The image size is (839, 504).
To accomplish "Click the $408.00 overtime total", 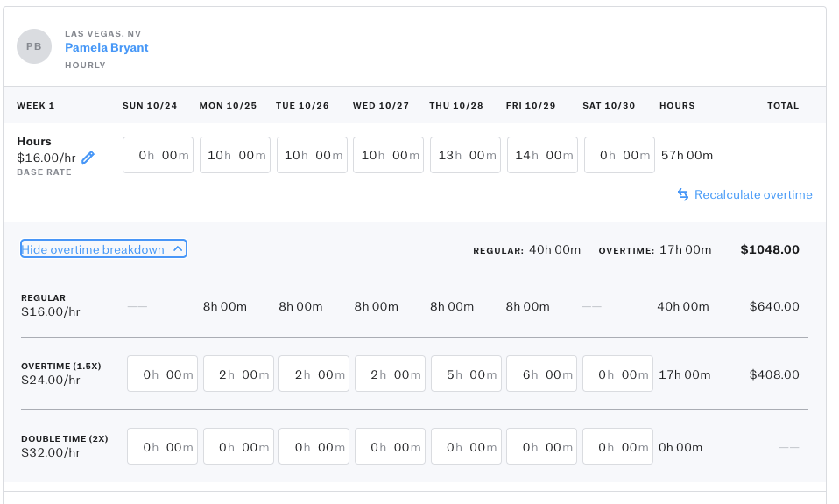I will (x=774, y=374).
